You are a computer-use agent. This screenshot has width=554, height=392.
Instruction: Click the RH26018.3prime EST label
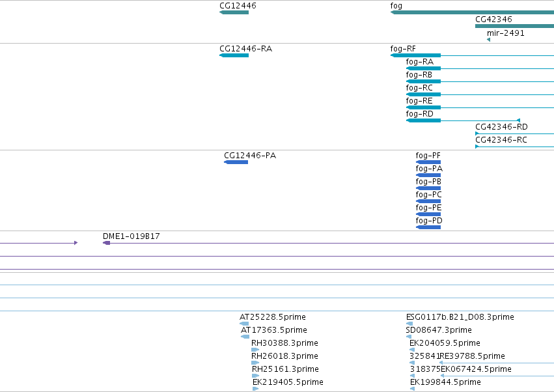[284, 356]
